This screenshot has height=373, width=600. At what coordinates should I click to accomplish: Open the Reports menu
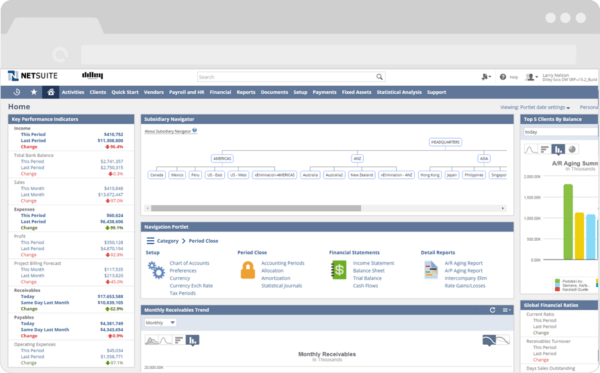click(x=246, y=92)
